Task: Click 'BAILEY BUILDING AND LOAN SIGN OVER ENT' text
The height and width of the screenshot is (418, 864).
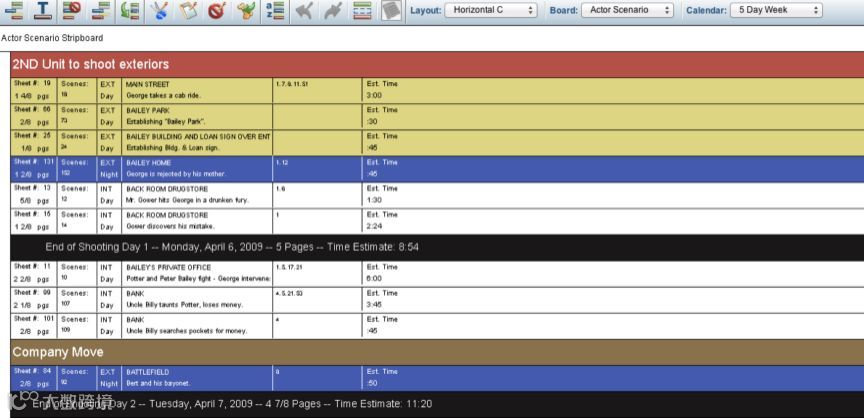Action: tap(198, 136)
